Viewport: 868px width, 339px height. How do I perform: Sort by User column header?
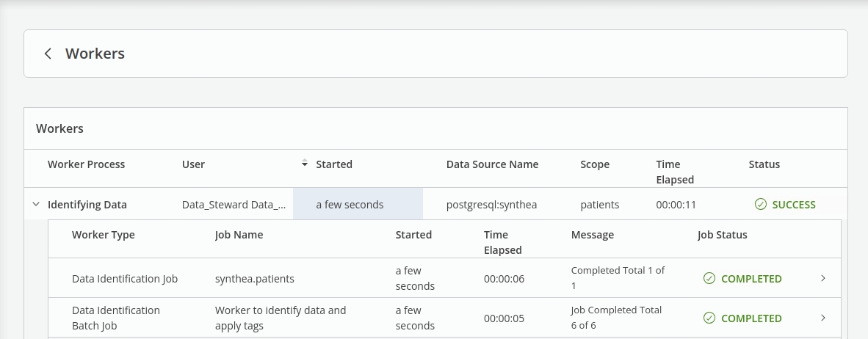click(x=193, y=164)
